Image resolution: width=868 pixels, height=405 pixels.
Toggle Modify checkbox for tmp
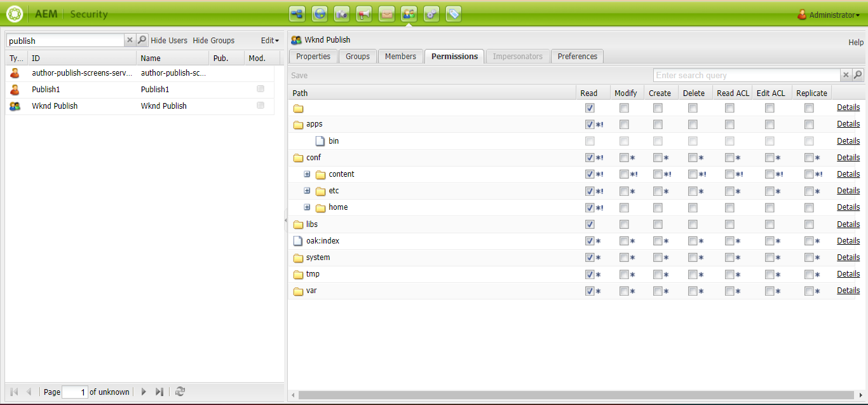coord(624,274)
